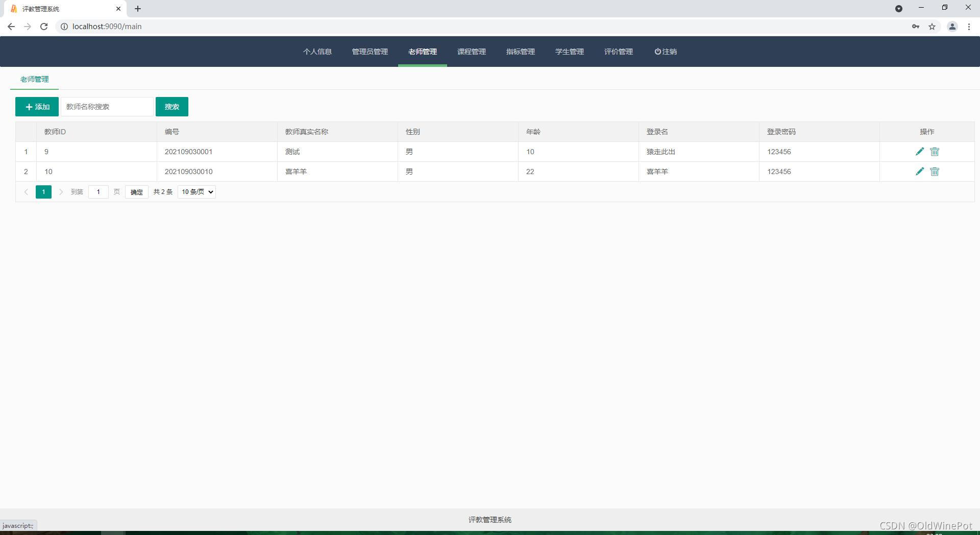Edit the teacher row 测试 with pencil icon
Image resolution: width=980 pixels, height=535 pixels.
pos(919,152)
